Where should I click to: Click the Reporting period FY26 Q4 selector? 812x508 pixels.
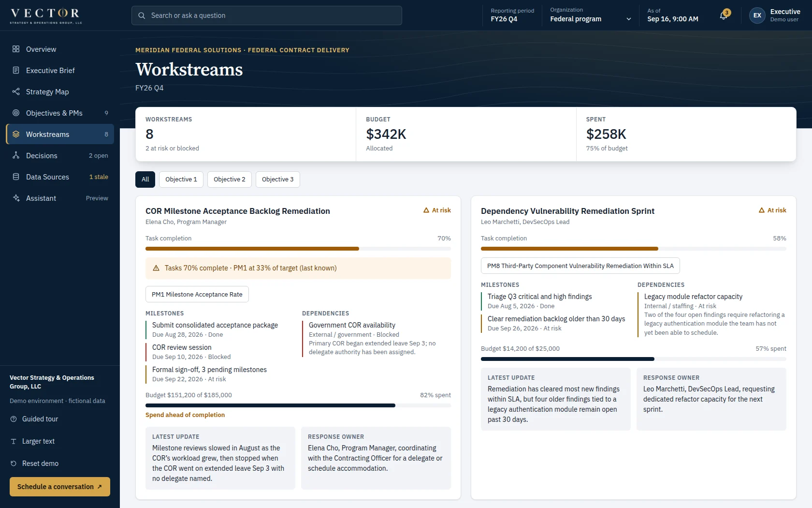click(x=512, y=15)
